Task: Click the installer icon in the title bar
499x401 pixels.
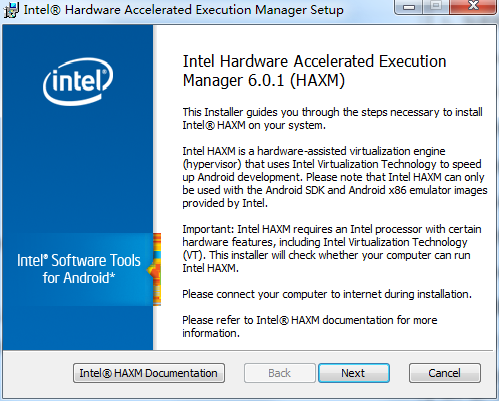Action: [x=11, y=10]
